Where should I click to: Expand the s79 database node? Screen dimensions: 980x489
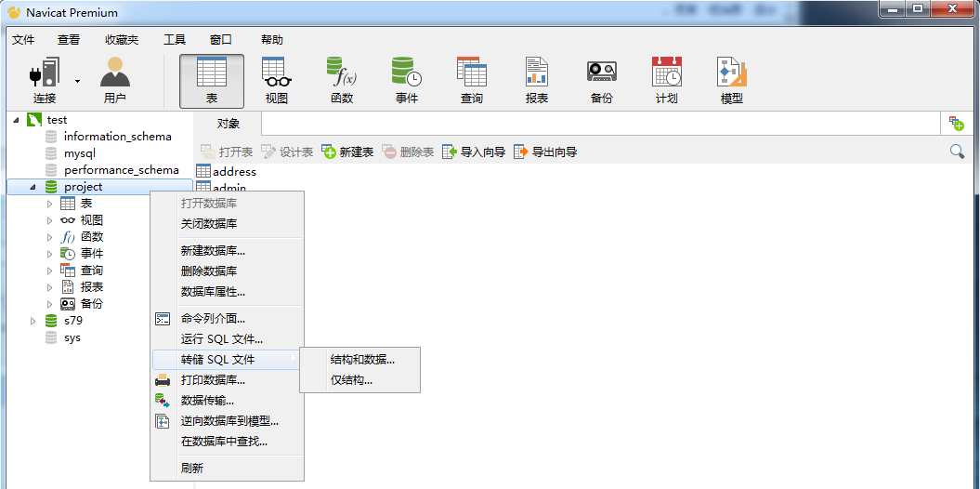[x=33, y=321]
